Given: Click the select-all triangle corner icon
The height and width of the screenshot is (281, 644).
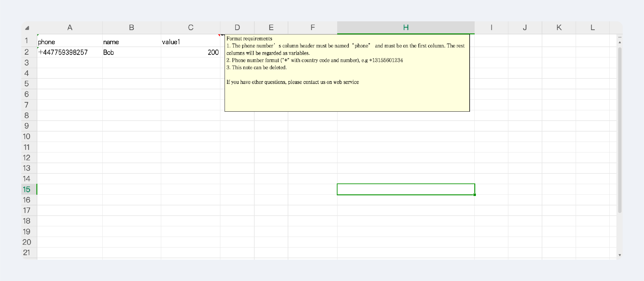Looking at the screenshot, I should pyautogui.click(x=27, y=28).
